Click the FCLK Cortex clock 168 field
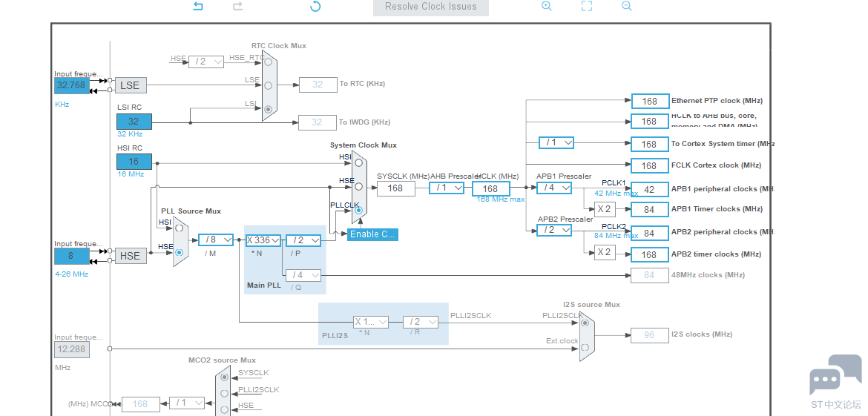The image size is (868, 416). [x=650, y=166]
